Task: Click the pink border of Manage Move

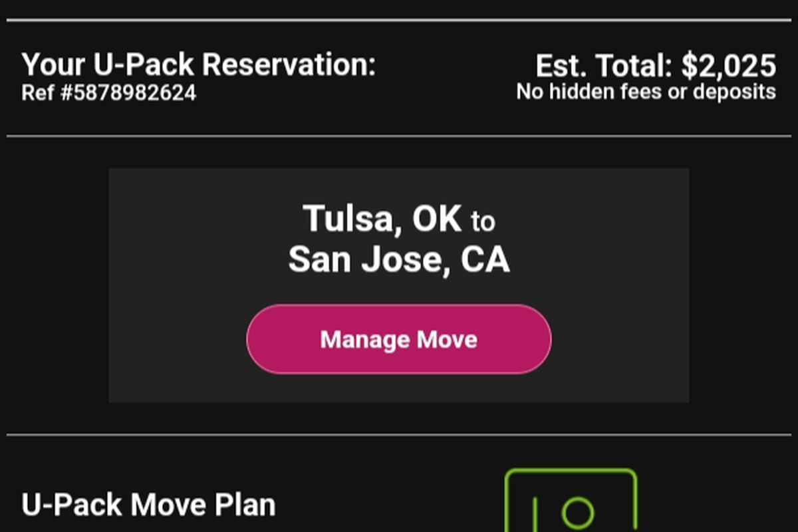Action: [399, 306]
